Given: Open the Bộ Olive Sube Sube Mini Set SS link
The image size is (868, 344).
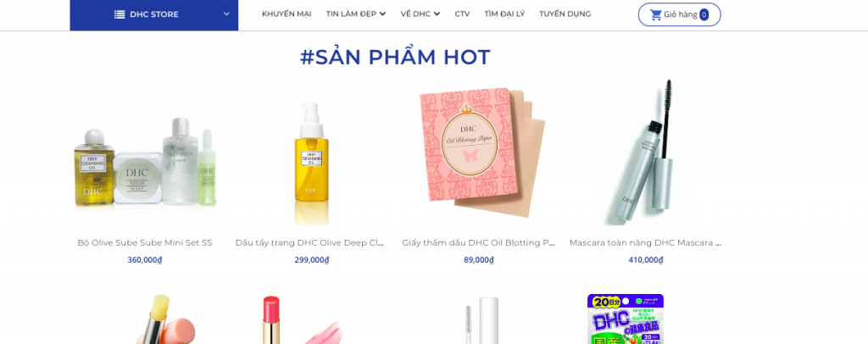Looking at the screenshot, I should point(145,243).
